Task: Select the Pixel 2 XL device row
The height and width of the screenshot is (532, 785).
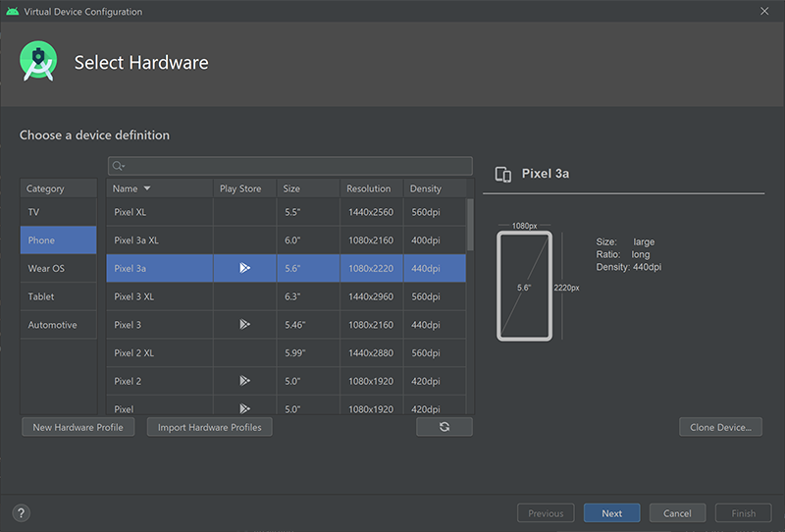Action: [287, 352]
